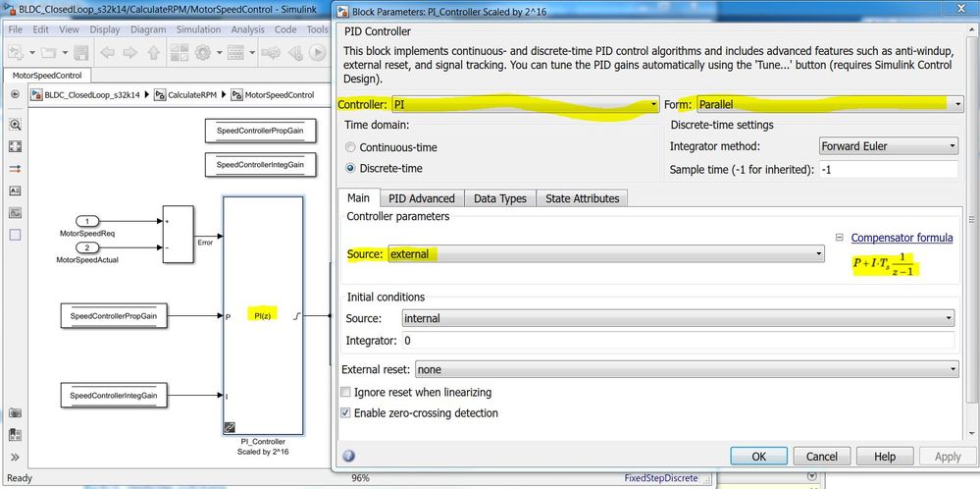Click the Step Back toolbar icon
Image resolution: width=980 pixels, height=489 pixels.
295,53
